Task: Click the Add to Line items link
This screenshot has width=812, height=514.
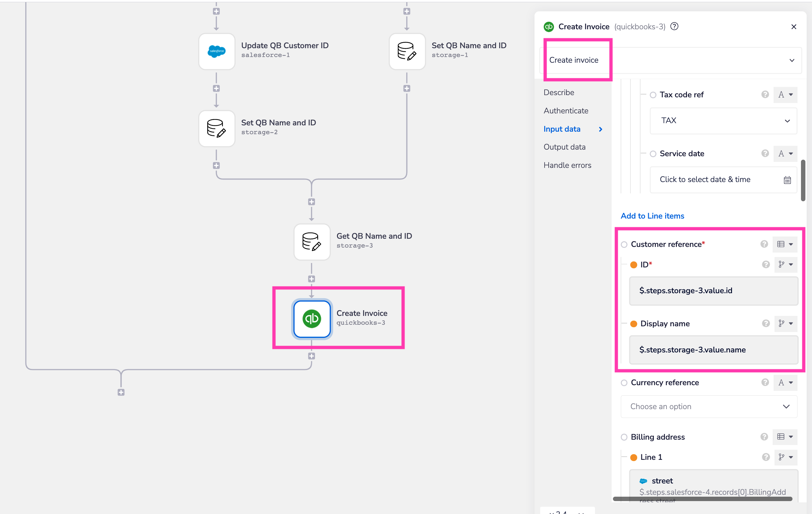Action: click(x=652, y=216)
